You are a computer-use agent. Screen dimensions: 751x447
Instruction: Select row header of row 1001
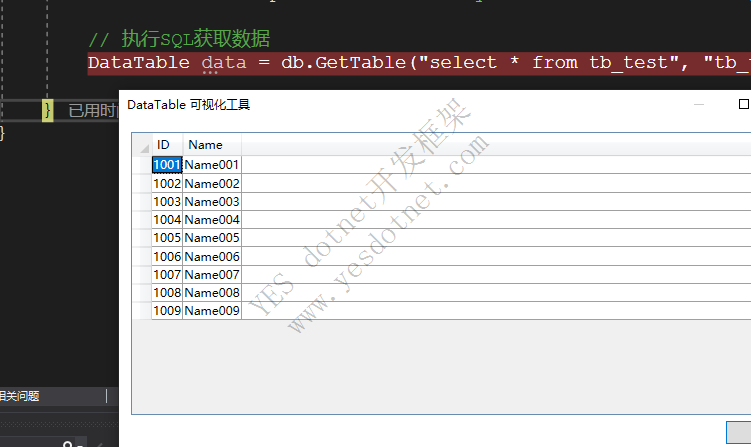point(142,165)
